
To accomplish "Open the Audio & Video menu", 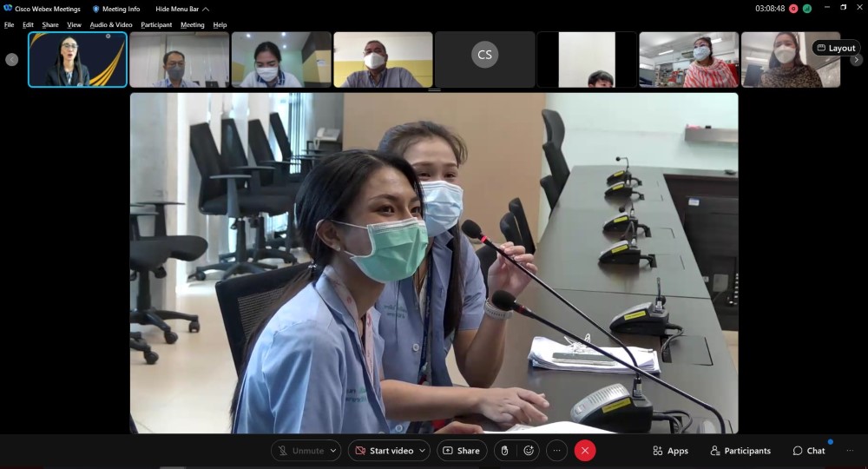I will coord(111,25).
